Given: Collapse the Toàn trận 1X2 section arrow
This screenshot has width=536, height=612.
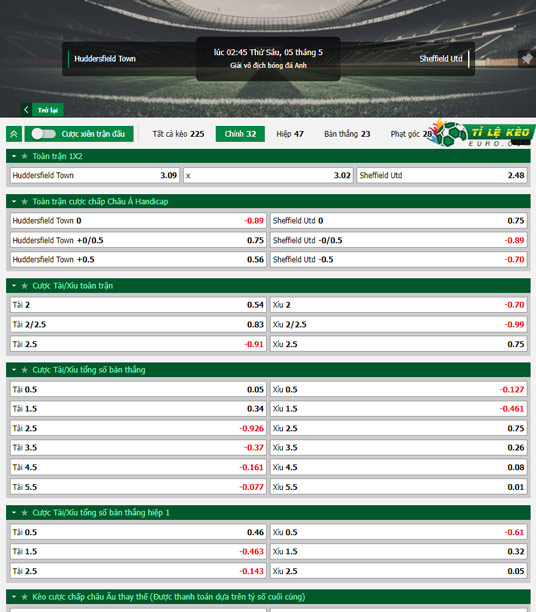Looking at the screenshot, I should pyautogui.click(x=14, y=156).
